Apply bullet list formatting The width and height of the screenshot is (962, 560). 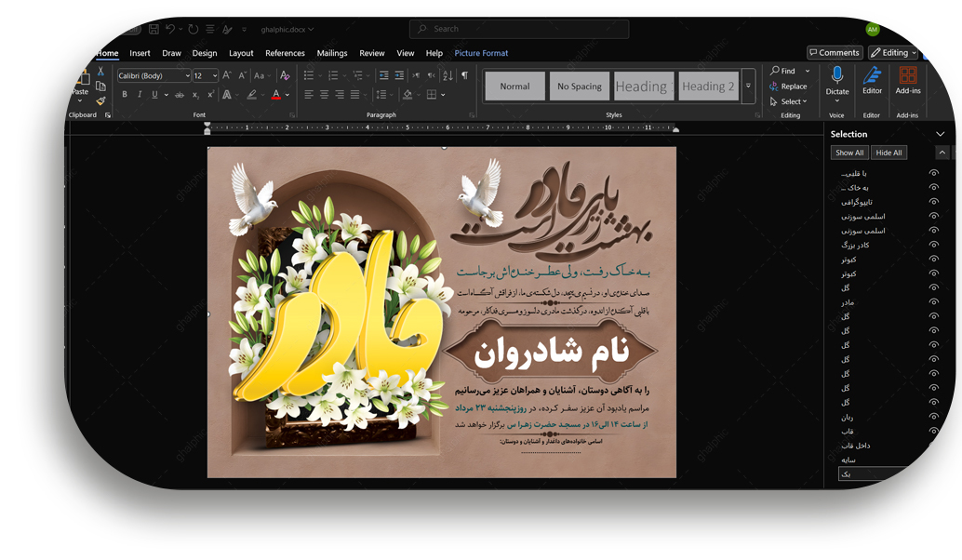click(x=309, y=75)
